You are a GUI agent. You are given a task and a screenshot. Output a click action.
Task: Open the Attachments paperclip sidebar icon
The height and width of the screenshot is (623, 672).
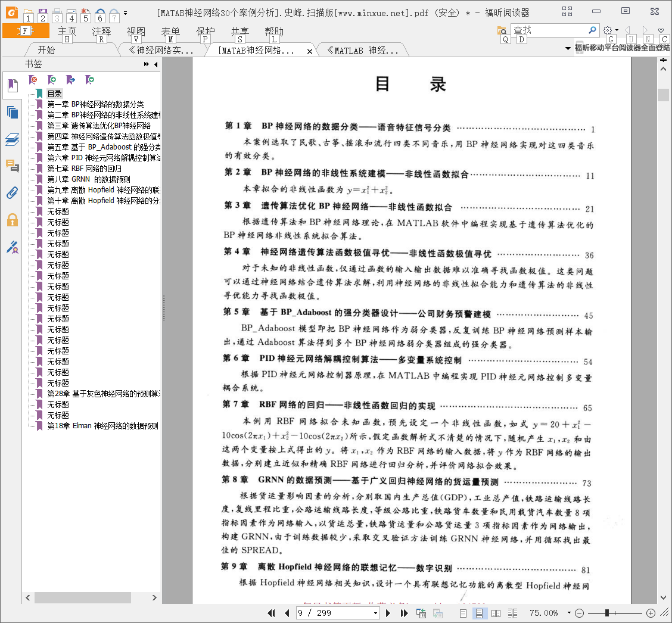(13, 192)
